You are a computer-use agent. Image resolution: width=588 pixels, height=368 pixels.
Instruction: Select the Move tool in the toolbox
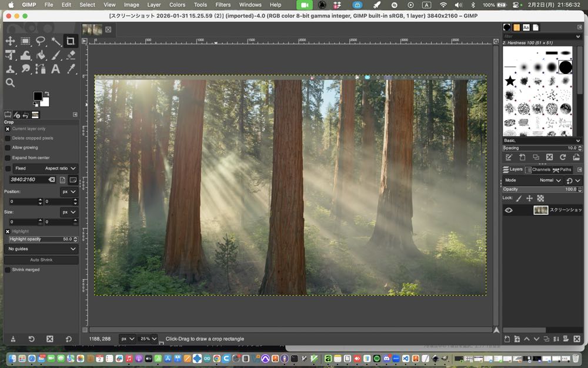[10, 41]
